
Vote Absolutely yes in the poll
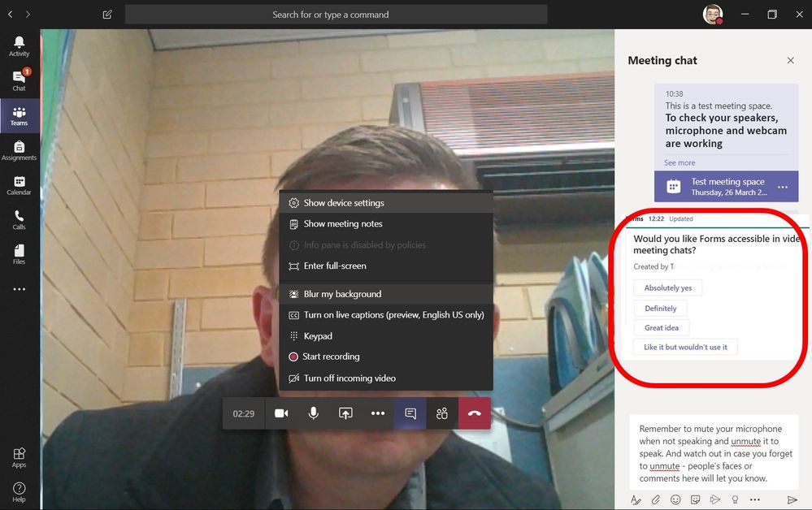click(x=667, y=288)
